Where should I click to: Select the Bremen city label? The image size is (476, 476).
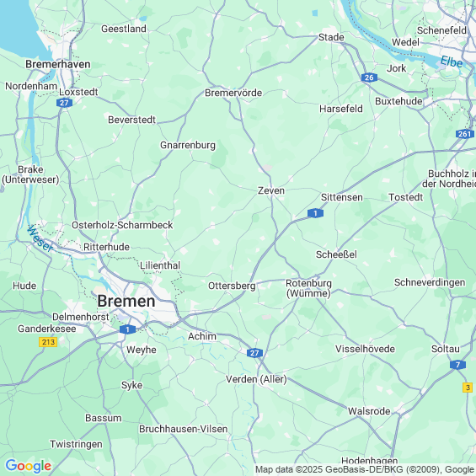tap(126, 301)
